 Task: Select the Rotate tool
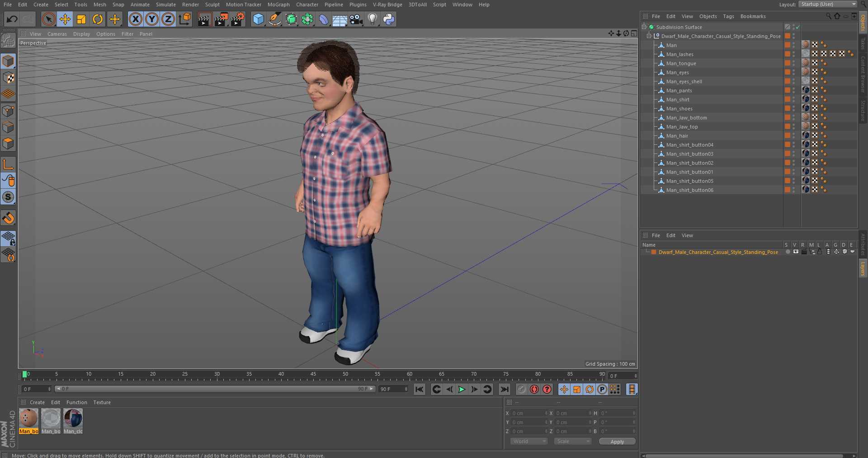click(x=98, y=19)
